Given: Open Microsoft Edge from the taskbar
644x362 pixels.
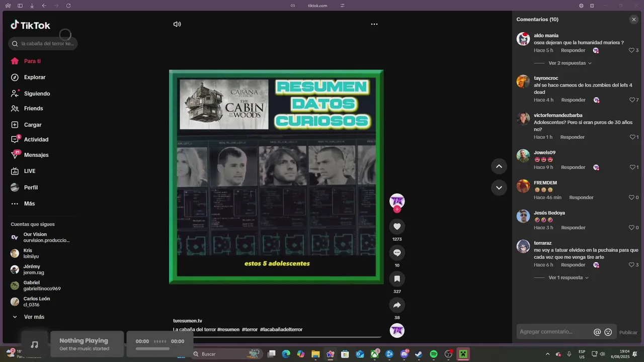Looking at the screenshot, I should click(286, 354).
